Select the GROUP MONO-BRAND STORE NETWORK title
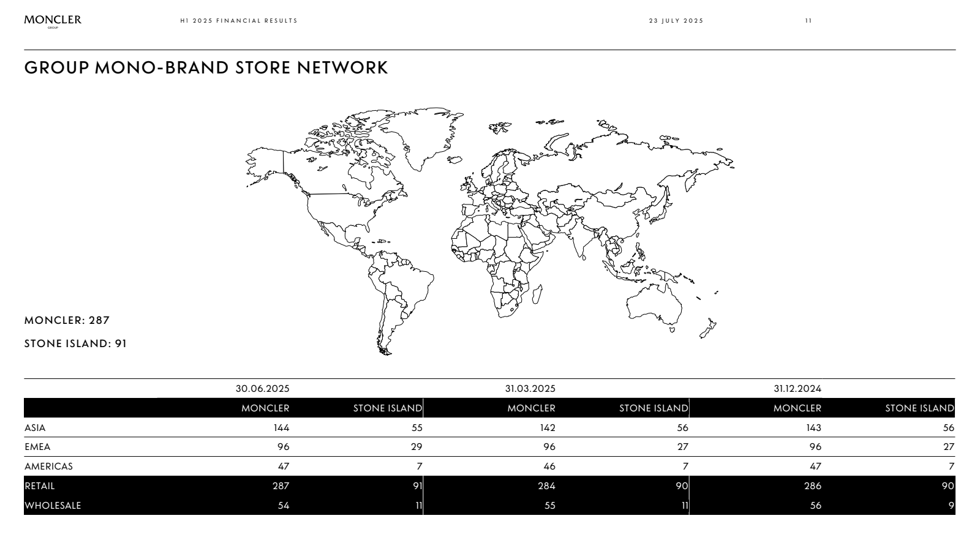Screen dimensions: 980x551 click(206, 69)
